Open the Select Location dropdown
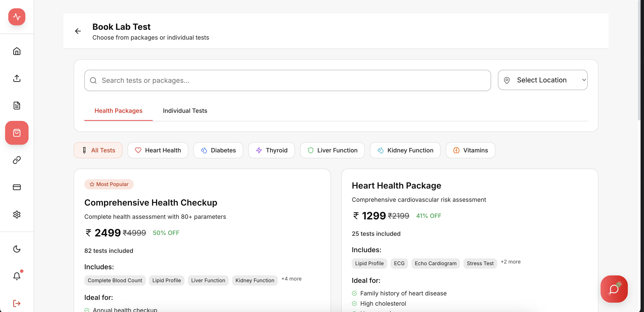 542,80
